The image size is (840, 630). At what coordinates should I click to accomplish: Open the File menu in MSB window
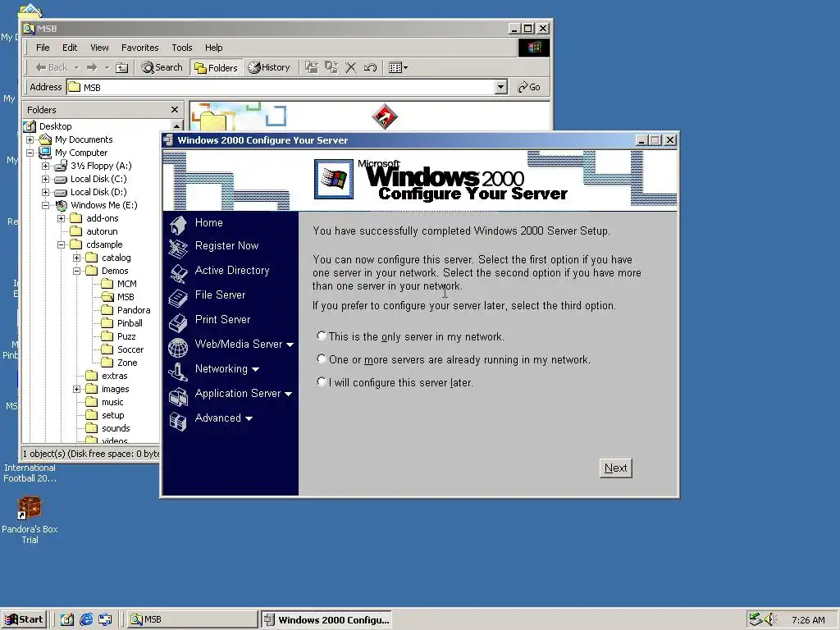(43, 48)
